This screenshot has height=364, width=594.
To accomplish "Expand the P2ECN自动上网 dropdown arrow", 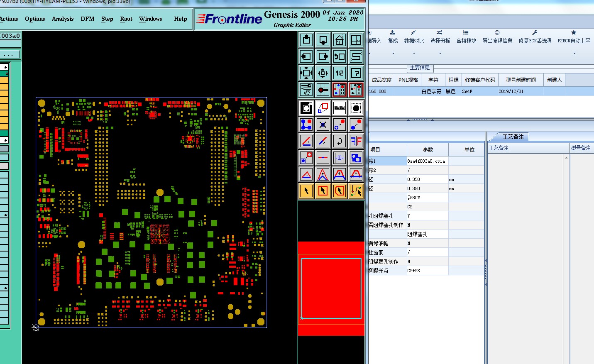I will (574, 53).
